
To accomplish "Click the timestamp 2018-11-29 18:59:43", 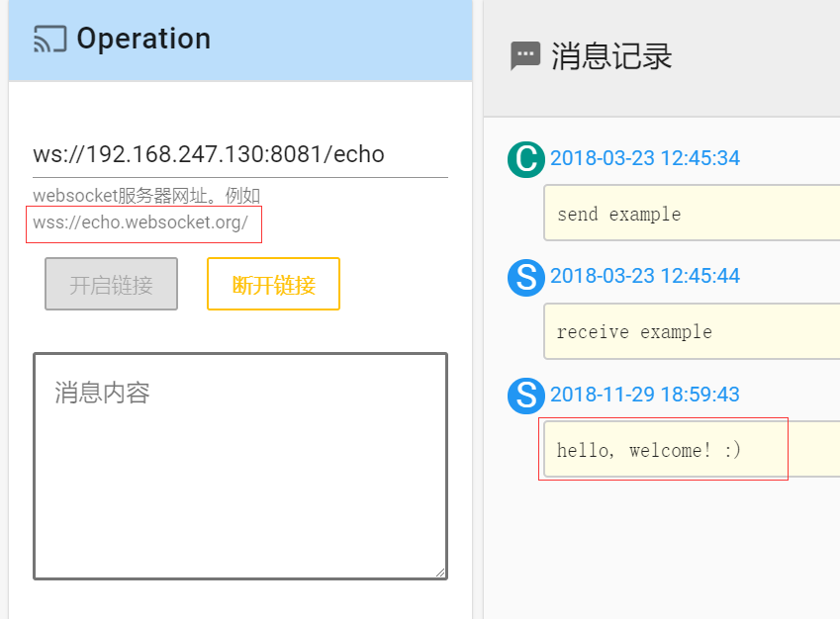I will (646, 394).
